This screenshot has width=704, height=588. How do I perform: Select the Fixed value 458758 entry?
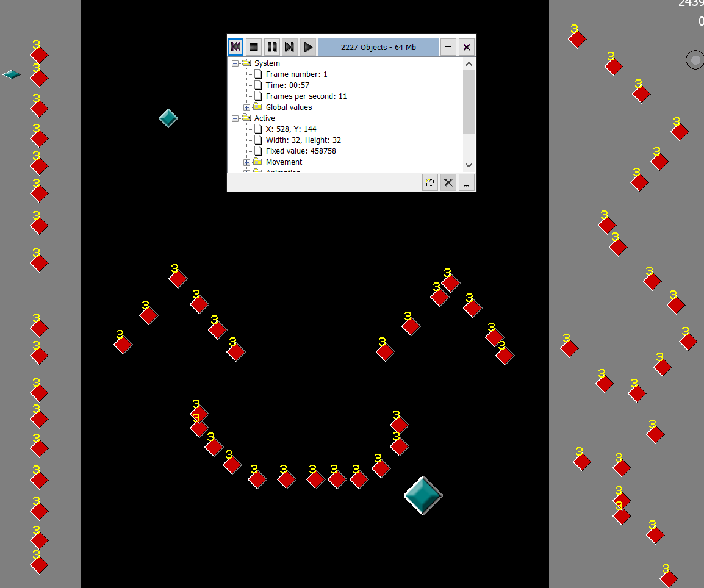point(300,151)
